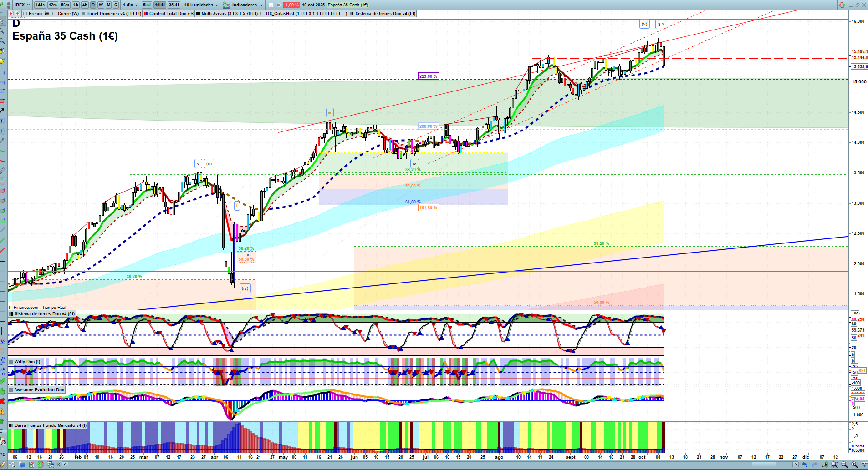Open the Indicadores menu

(x=240, y=5)
